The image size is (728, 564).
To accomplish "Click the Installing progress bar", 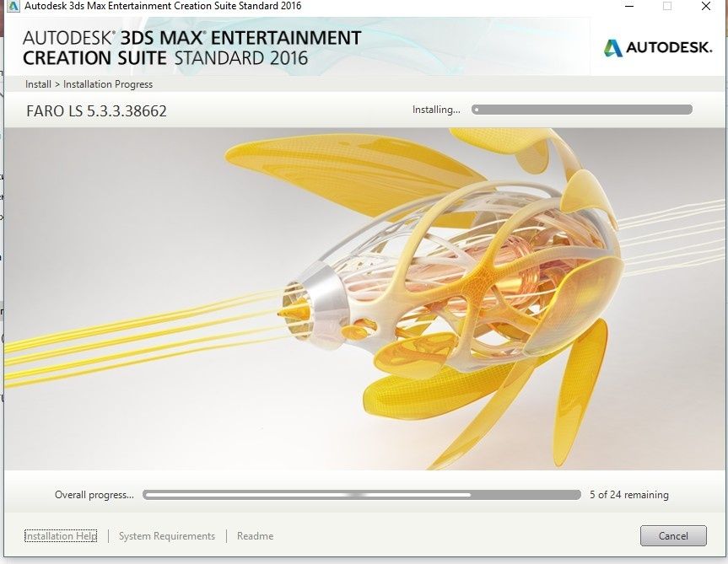I will tap(582, 110).
